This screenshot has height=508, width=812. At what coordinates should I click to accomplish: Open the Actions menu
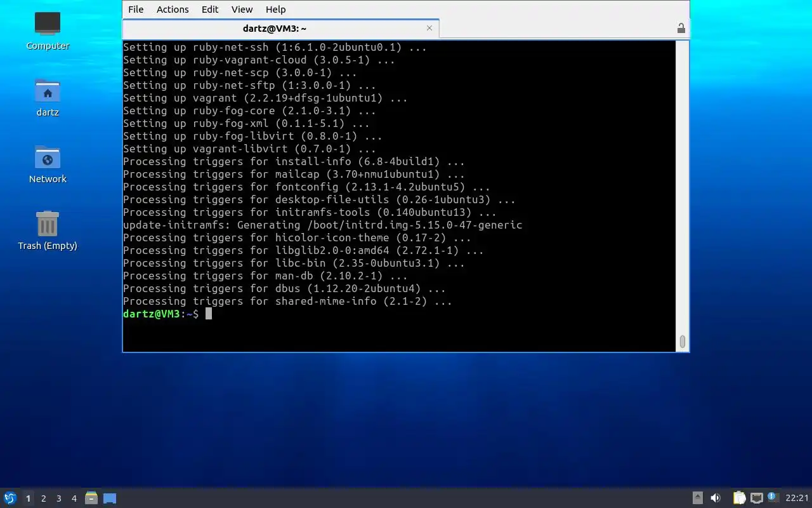point(173,10)
